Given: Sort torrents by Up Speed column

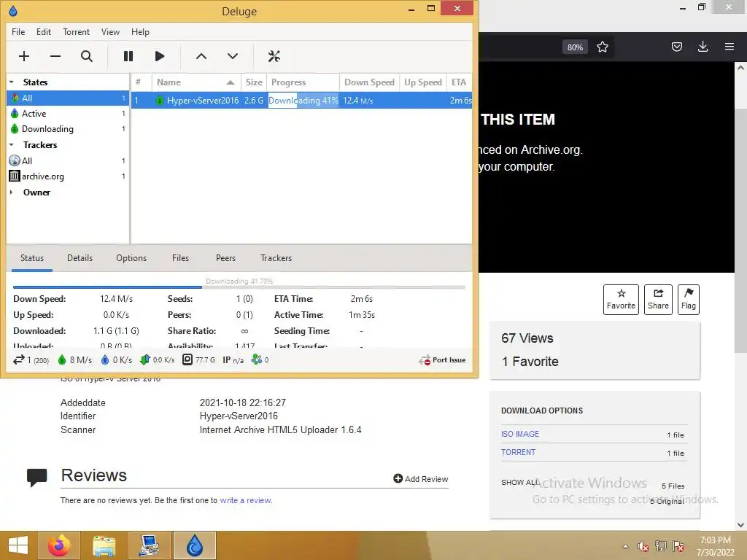Looking at the screenshot, I should click(423, 82).
